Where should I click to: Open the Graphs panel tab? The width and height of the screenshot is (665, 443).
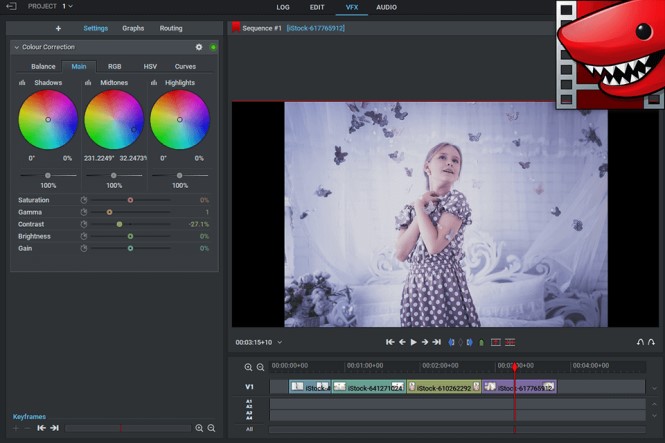coord(133,28)
